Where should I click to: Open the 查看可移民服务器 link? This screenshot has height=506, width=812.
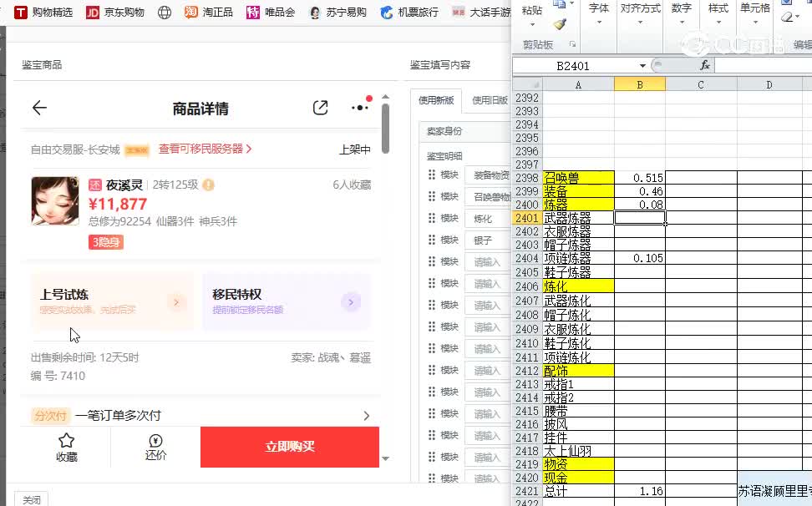[205, 149]
